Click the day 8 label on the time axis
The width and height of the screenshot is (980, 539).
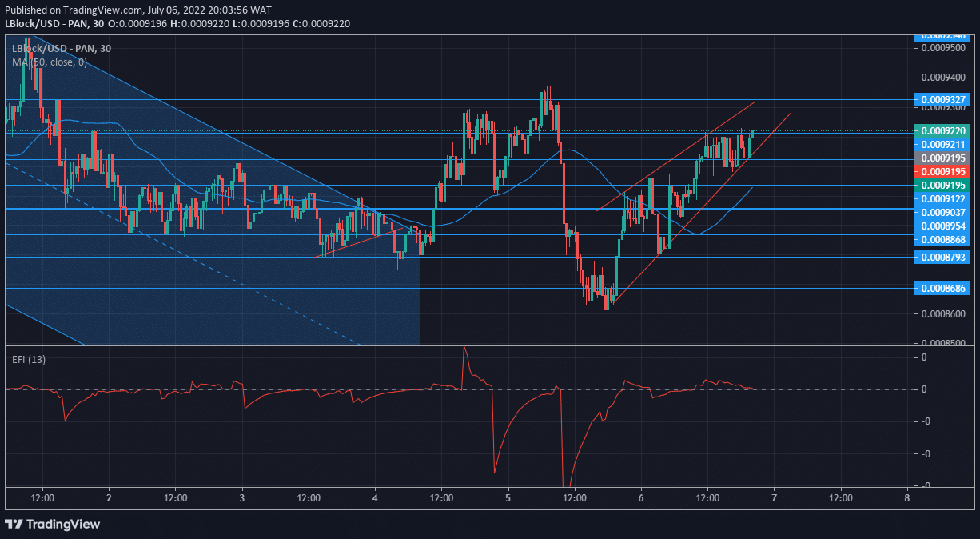(x=907, y=497)
